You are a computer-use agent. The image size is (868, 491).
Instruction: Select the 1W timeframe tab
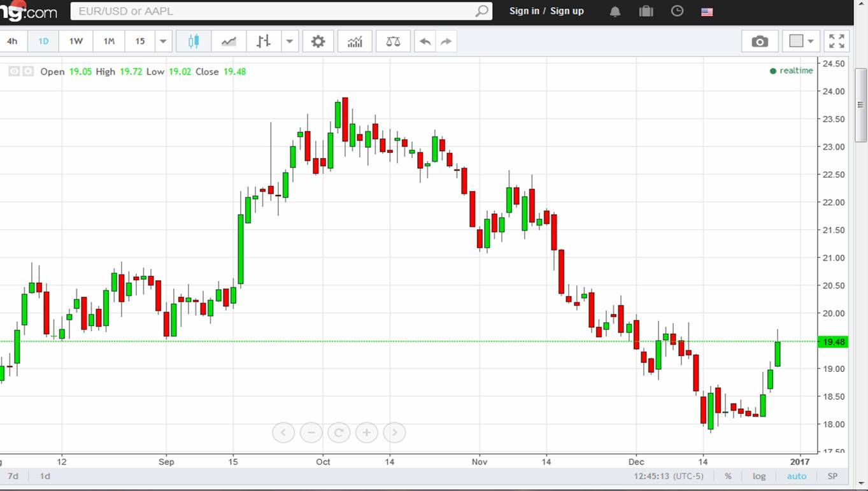[76, 41]
